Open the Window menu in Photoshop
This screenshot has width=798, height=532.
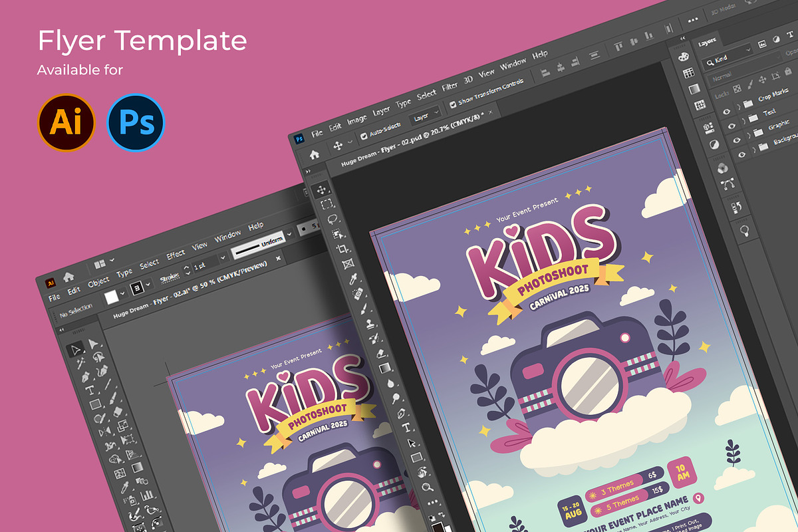click(513, 65)
